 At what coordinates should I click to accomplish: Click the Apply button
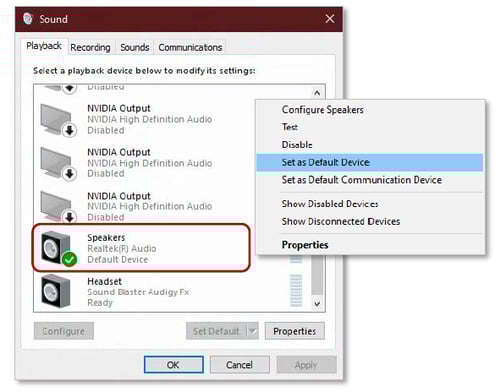tap(306, 365)
